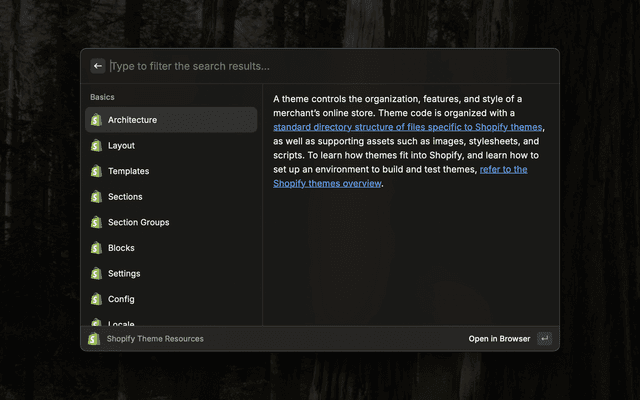Screen dimensions: 640x400
Task: Click the Shopify icon beside Layout
Action: [96, 146]
